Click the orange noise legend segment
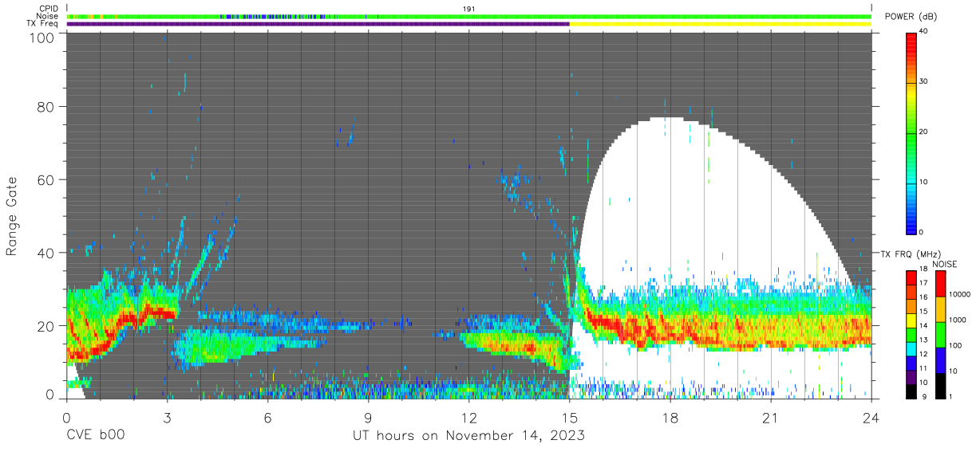 (940, 309)
